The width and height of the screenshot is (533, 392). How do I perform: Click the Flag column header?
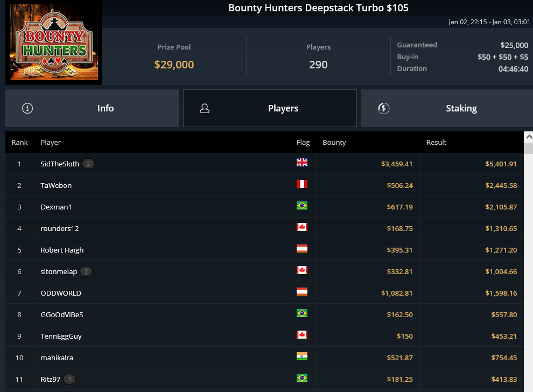tap(303, 143)
